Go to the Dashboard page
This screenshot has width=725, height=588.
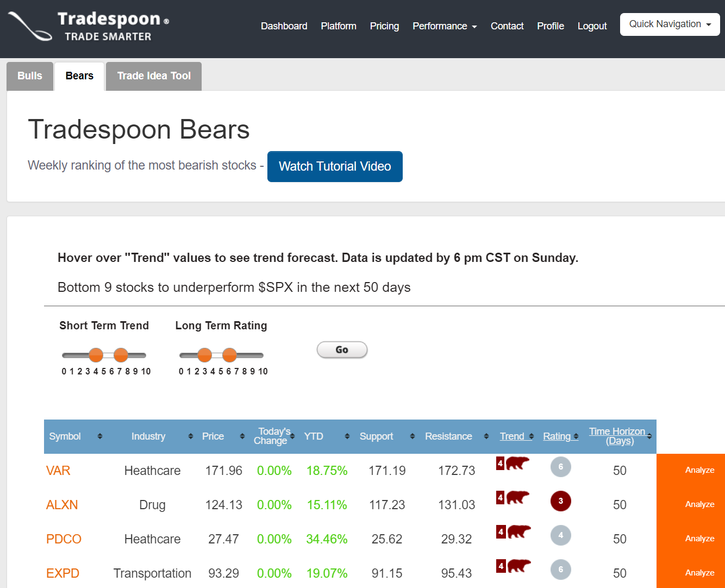(284, 26)
